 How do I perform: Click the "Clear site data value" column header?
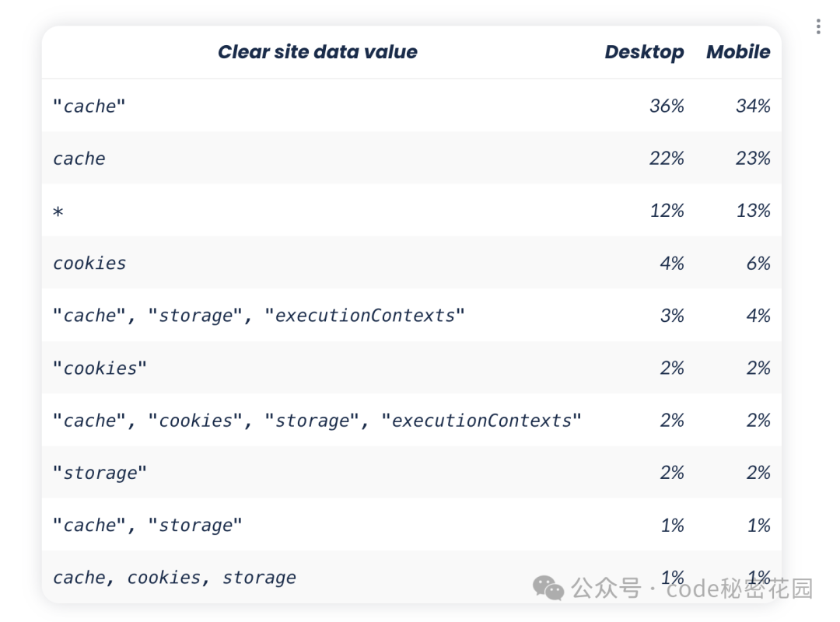pyautogui.click(x=317, y=52)
